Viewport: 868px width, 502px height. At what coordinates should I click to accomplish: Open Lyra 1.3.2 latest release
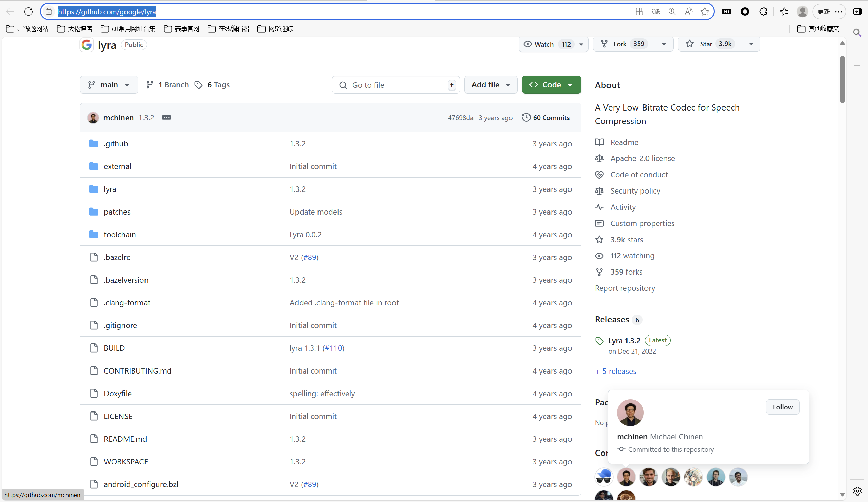pos(624,341)
